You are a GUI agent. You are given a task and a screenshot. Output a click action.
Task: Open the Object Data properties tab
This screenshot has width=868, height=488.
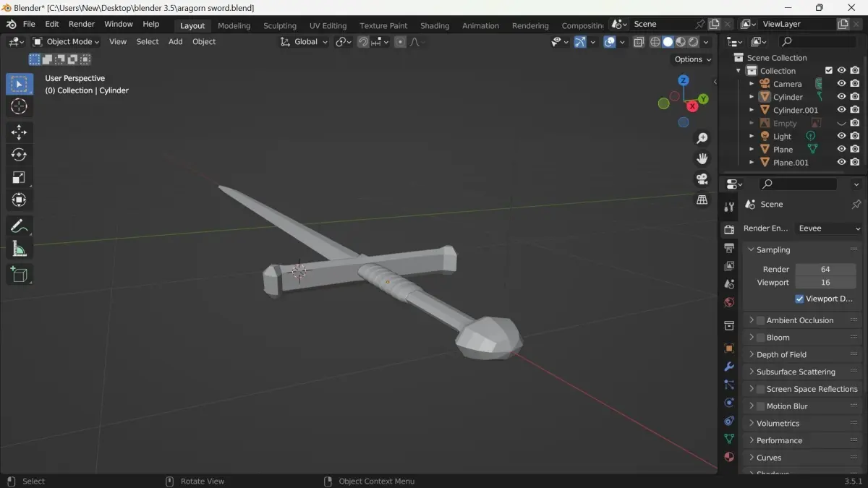729,439
